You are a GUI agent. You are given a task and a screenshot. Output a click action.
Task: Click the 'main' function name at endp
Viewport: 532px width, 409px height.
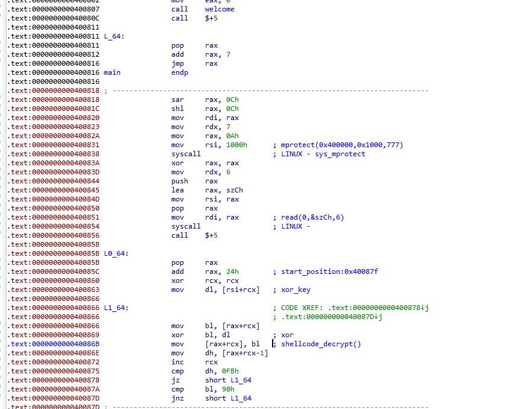click(x=112, y=72)
